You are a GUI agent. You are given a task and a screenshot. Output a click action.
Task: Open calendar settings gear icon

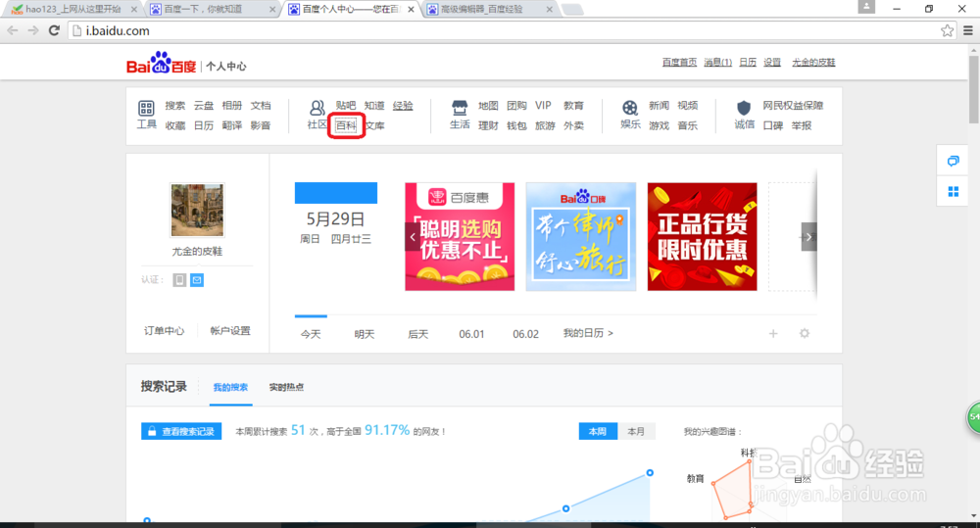pos(805,334)
